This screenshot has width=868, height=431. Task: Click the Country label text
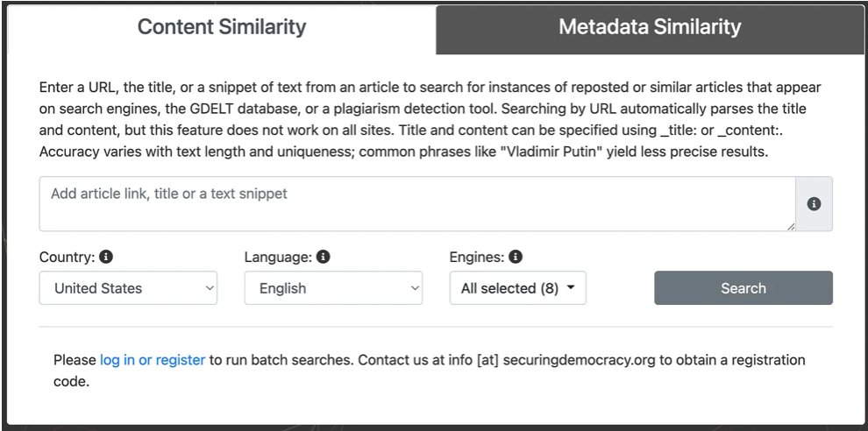pyautogui.click(x=67, y=258)
